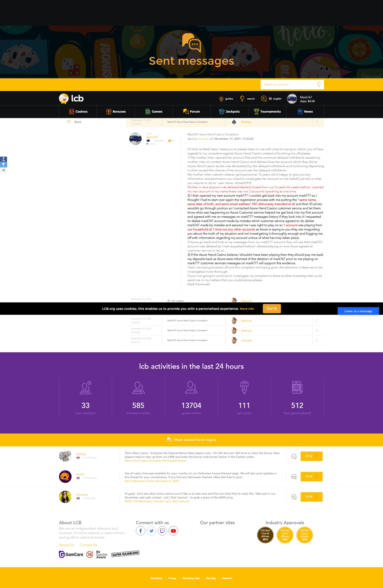Viewport: 383px width, 588px height.
Task: Expand the 12:31:03 Azure Hand Casino Complaint message
Action: [187, 331]
